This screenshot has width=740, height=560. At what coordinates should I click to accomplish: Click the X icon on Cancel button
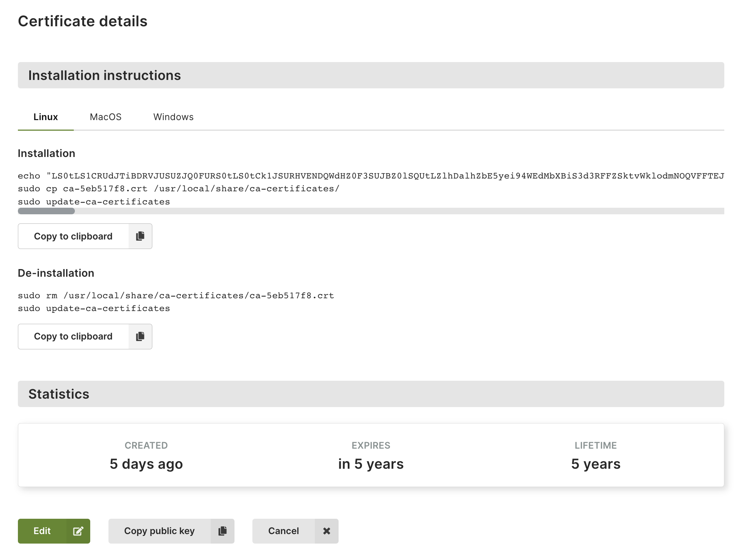pyautogui.click(x=327, y=531)
